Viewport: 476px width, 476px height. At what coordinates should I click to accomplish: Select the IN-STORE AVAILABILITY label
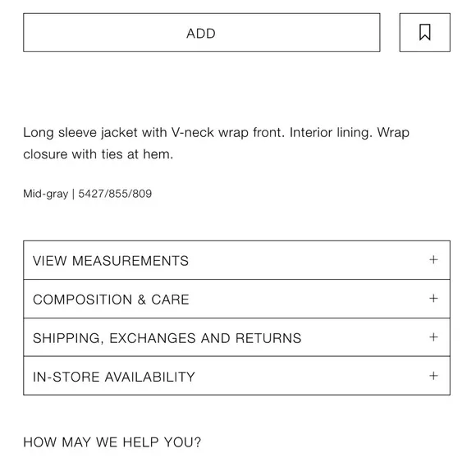[114, 377]
